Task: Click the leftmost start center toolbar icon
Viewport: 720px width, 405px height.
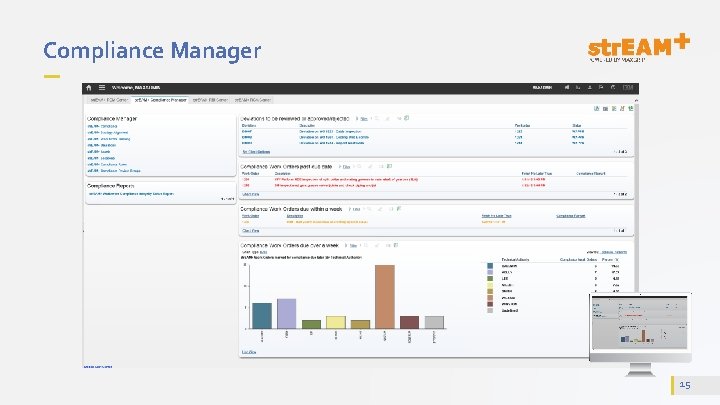Action: click(596, 108)
